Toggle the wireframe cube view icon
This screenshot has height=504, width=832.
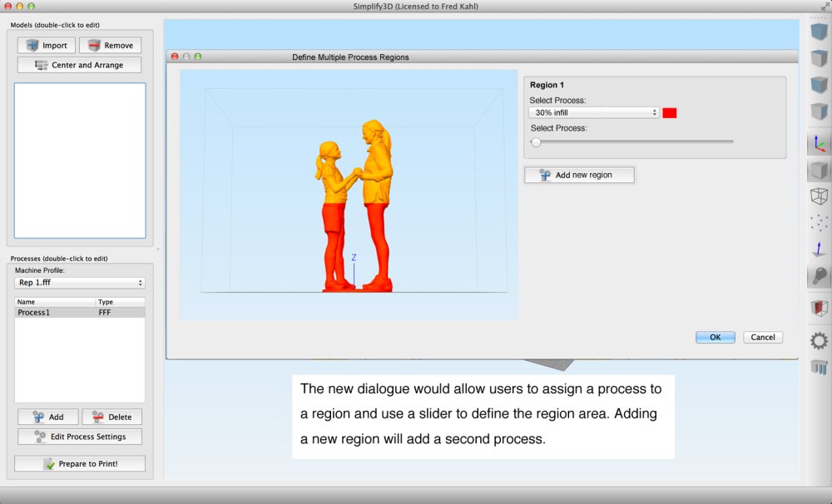[820, 196]
